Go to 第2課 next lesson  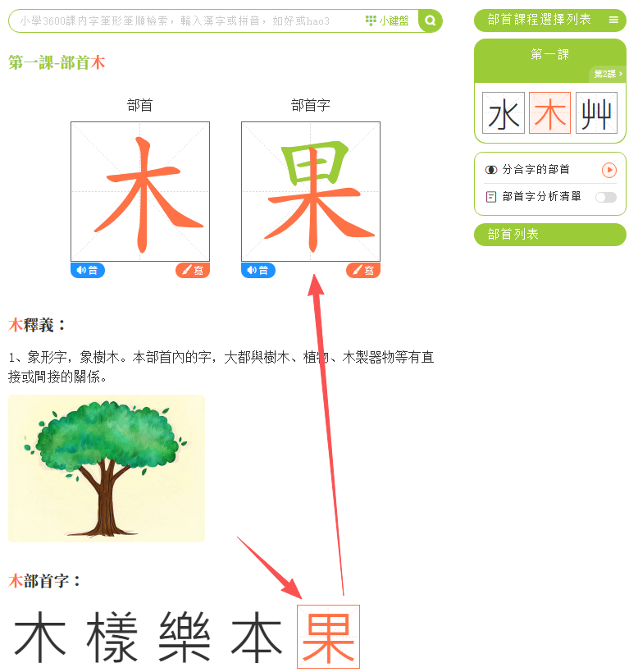point(608,74)
